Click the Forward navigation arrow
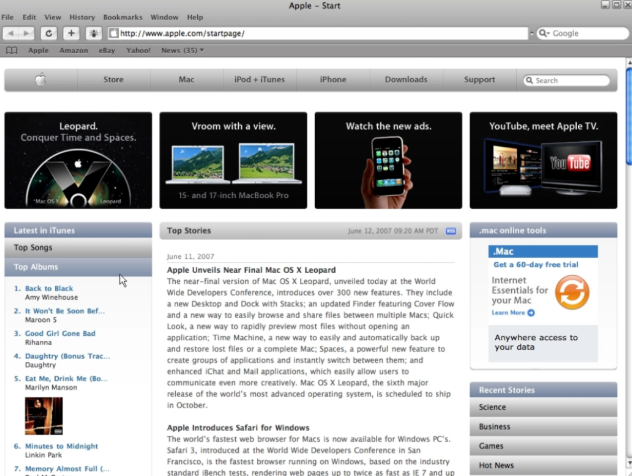The height and width of the screenshot is (476, 632). click(28, 33)
